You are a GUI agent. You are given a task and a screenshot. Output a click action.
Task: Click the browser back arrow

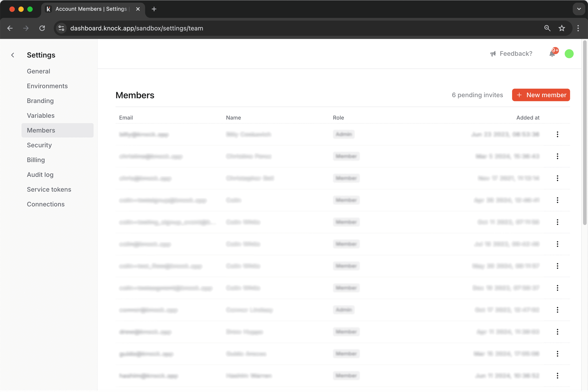point(10,28)
